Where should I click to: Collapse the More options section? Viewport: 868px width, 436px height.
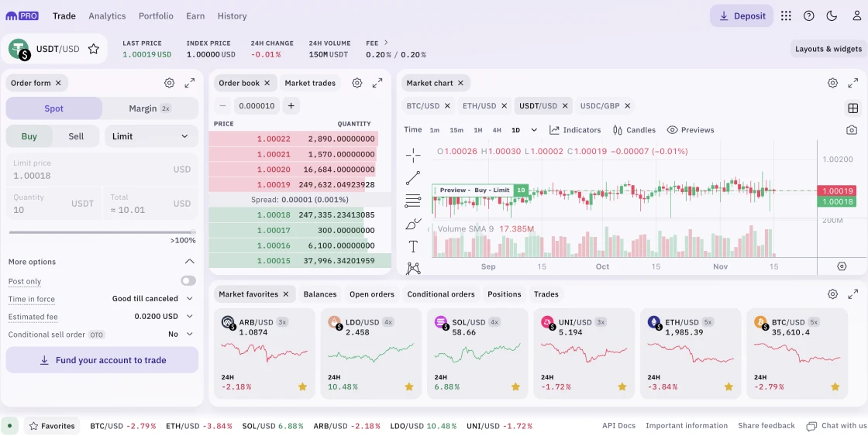[x=189, y=262]
